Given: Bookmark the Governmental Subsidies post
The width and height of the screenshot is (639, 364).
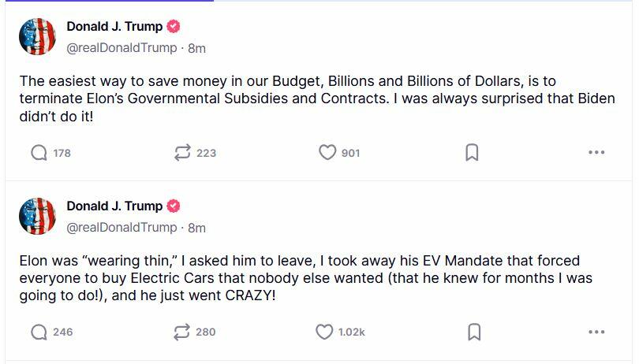Looking at the screenshot, I should click(x=472, y=153).
